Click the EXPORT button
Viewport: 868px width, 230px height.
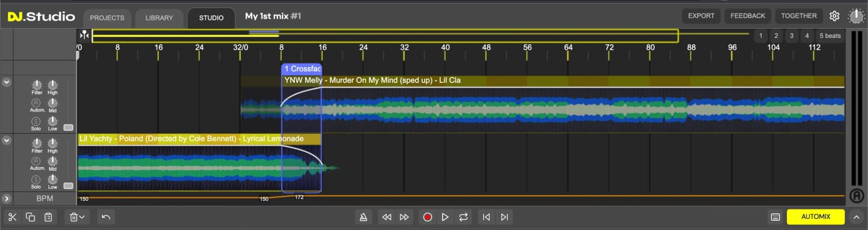(x=701, y=16)
